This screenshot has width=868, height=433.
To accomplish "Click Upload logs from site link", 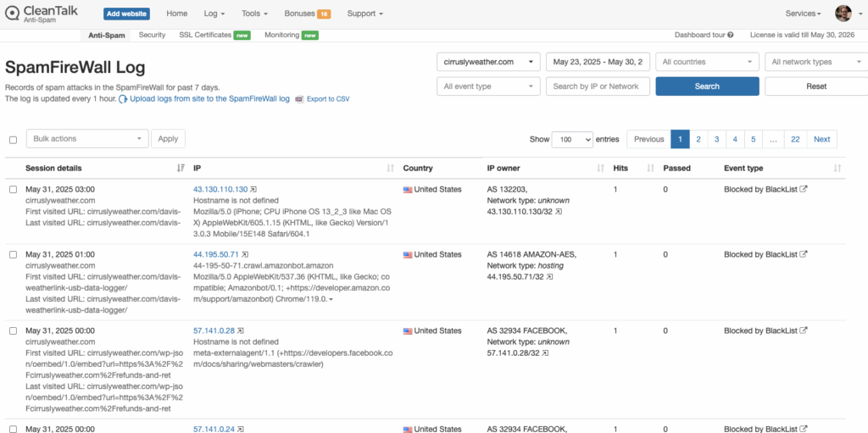I will (x=209, y=99).
